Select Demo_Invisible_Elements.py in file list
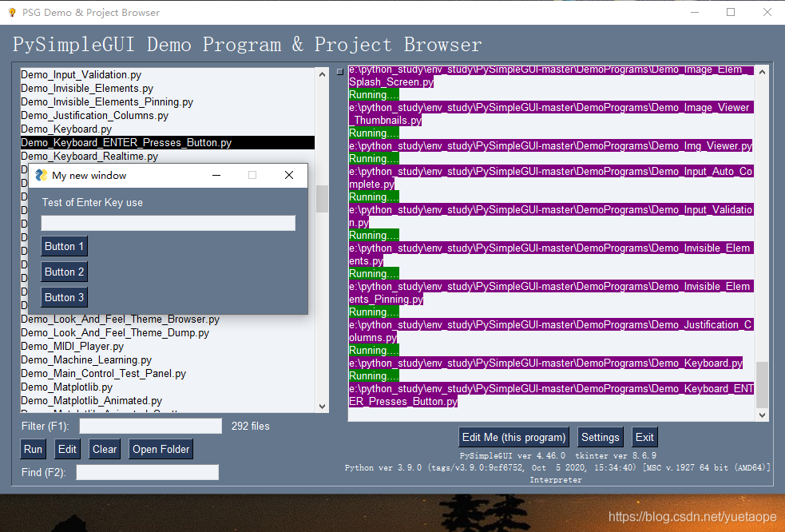This screenshot has height=532, width=785. 168,89
